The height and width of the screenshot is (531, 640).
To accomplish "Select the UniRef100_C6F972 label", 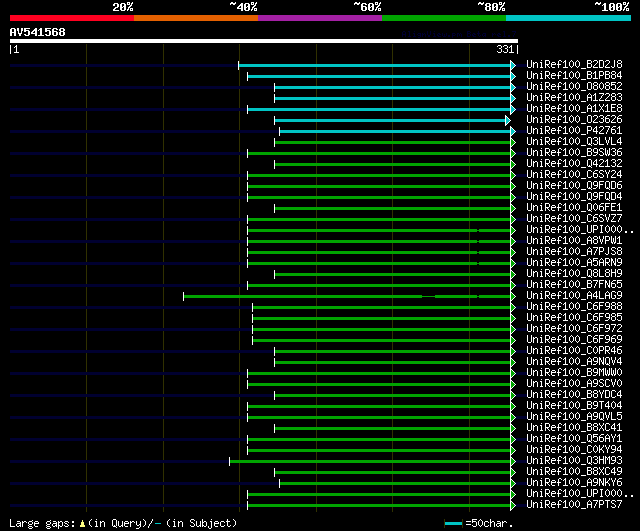I will (x=574, y=329).
